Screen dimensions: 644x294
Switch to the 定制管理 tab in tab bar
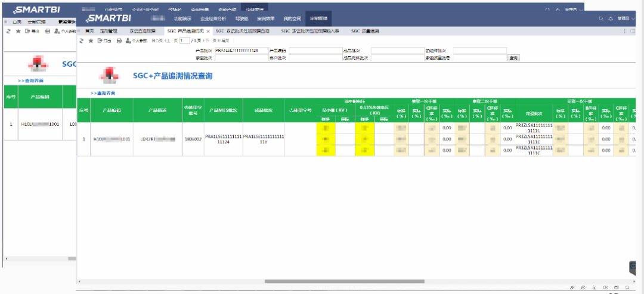(x=109, y=31)
